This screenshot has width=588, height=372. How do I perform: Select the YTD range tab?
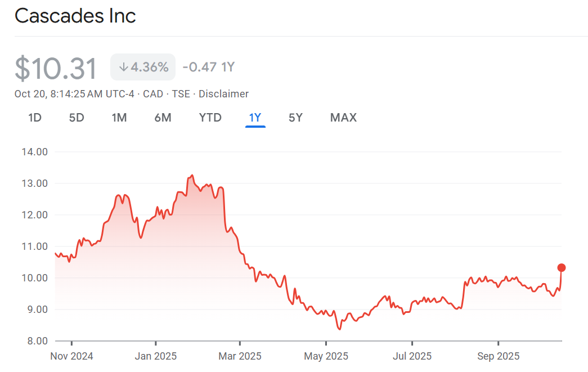click(210, 118)
